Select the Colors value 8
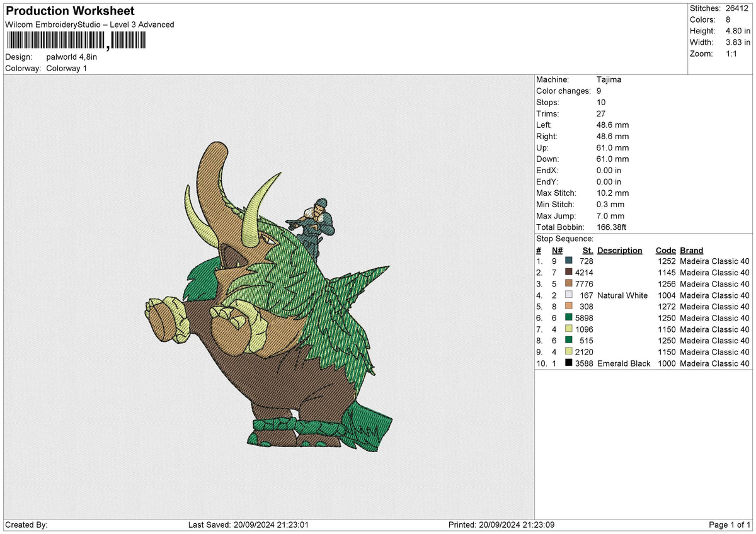 pos(728,20)
